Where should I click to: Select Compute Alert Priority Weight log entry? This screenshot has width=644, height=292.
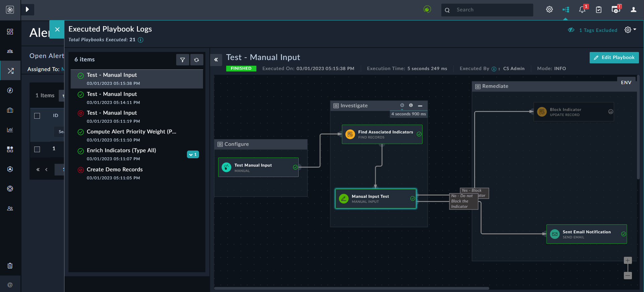[x=131, y=132]
